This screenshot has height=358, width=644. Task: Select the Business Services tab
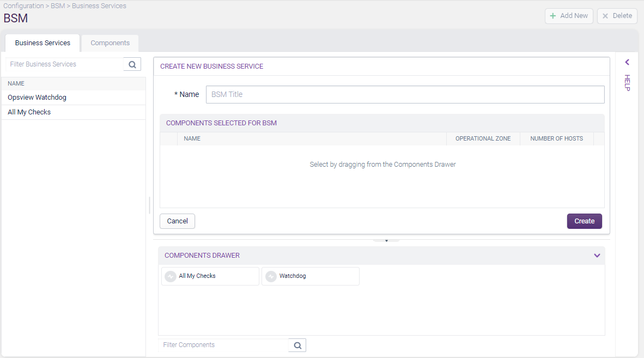(42, 43)
